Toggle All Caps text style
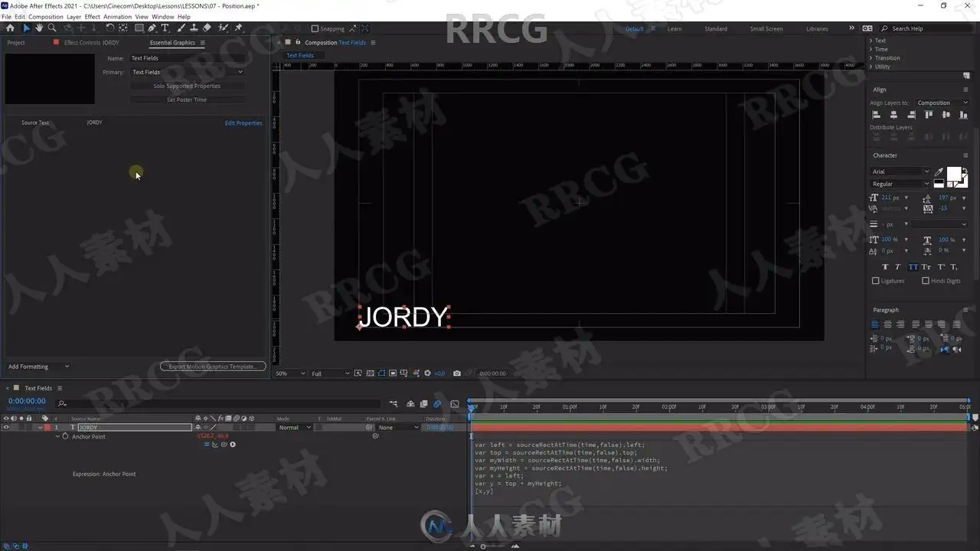The height and width of the screenshot is (551, 980). point(913,267)
